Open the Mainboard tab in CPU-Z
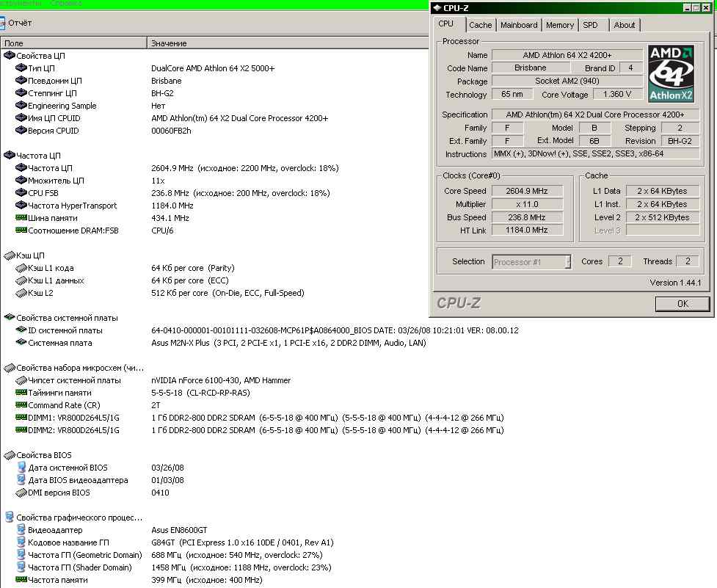This screenshot has height=588, width=717. pyautogui.click(x=519, y=25)
